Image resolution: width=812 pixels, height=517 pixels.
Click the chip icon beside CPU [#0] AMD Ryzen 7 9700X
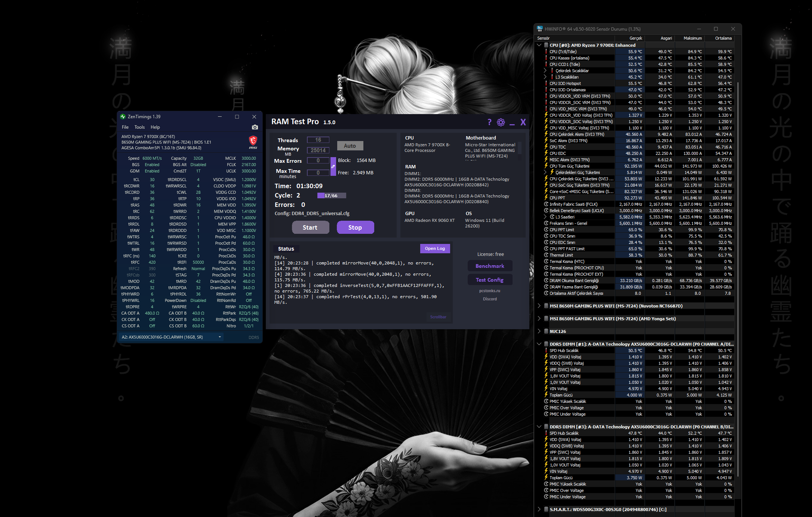tap(546, 45)
